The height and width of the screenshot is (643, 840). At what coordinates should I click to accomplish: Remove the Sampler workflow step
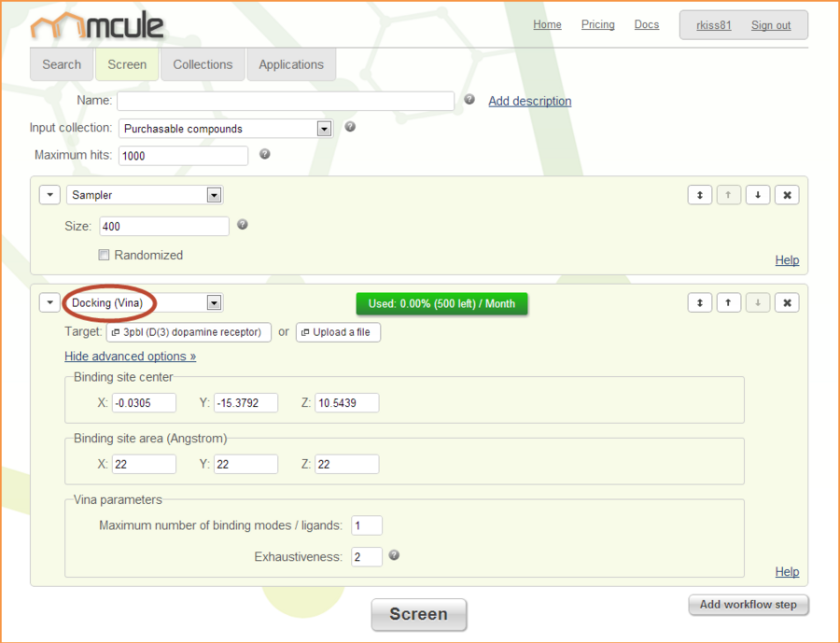[787, 195]
